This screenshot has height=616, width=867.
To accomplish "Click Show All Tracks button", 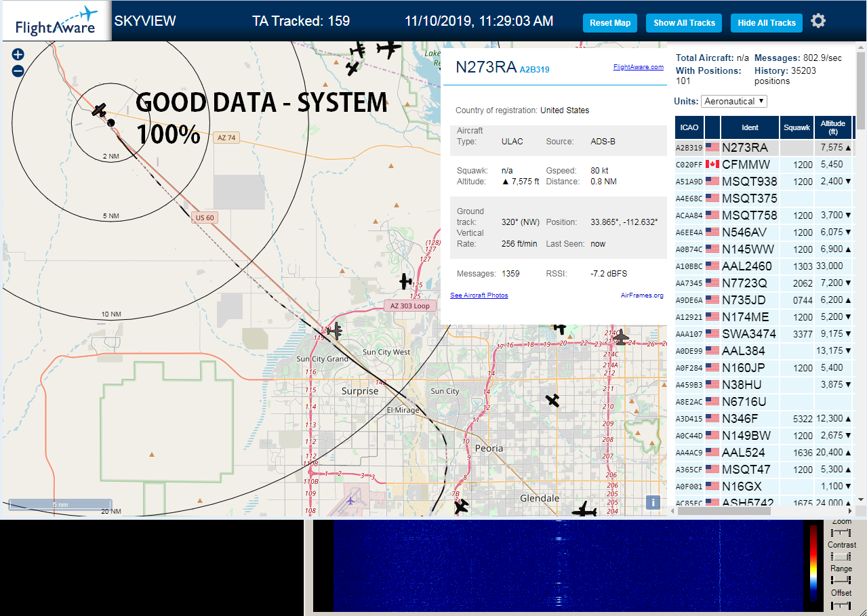I will click(x=684, y=23).
